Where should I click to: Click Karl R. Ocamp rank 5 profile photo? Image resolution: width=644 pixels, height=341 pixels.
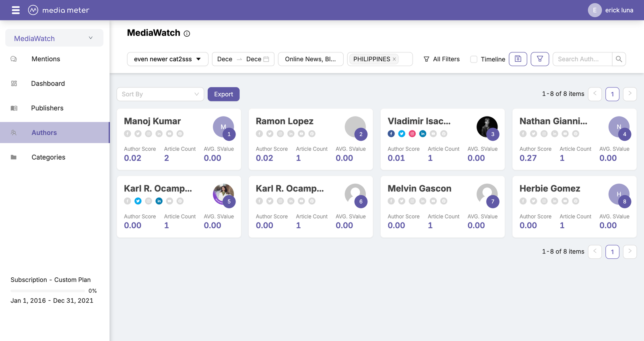pyautogui.click(x=223, y=194)
